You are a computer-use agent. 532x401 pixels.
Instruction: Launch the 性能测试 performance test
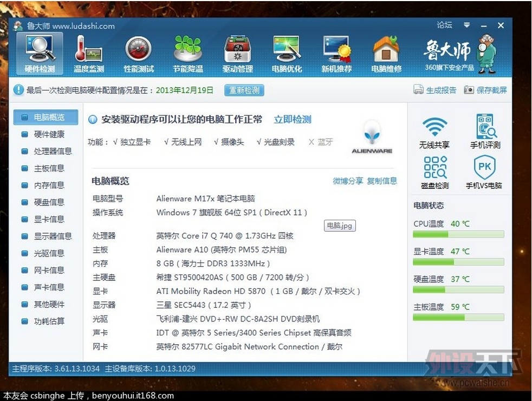(x=139, y=54)
